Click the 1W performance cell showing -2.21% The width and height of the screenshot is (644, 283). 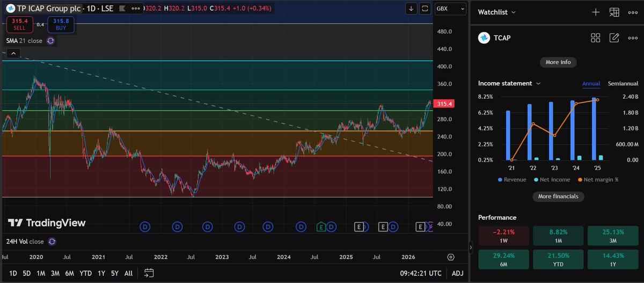tap(503, 236)
